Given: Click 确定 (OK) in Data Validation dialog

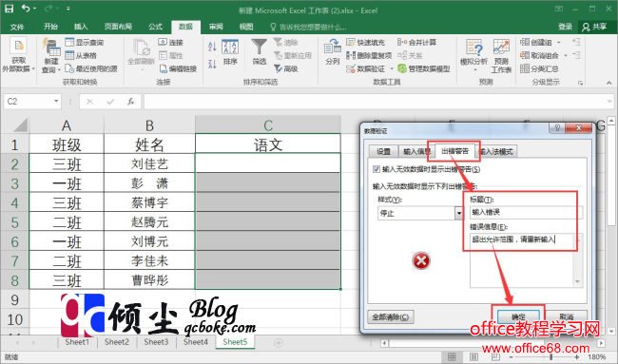Looking at the screenshot, I should pyautogui.click(x=518, y=316).
